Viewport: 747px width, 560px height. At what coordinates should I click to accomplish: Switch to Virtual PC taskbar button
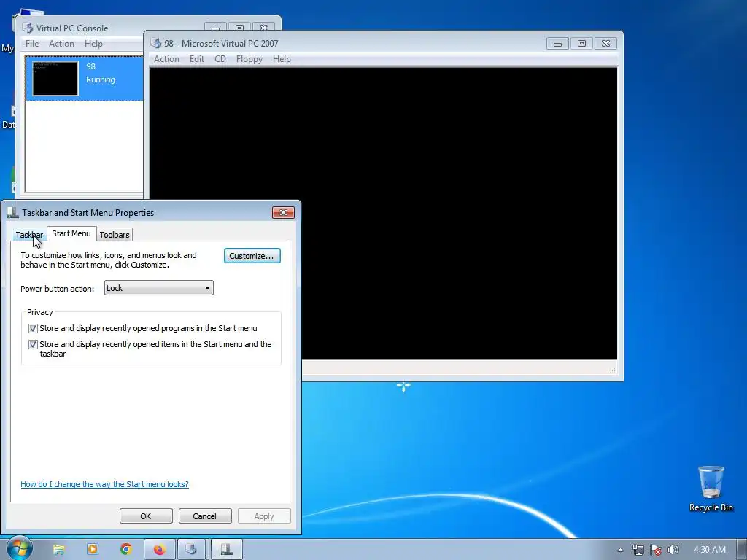coord(191,550)
